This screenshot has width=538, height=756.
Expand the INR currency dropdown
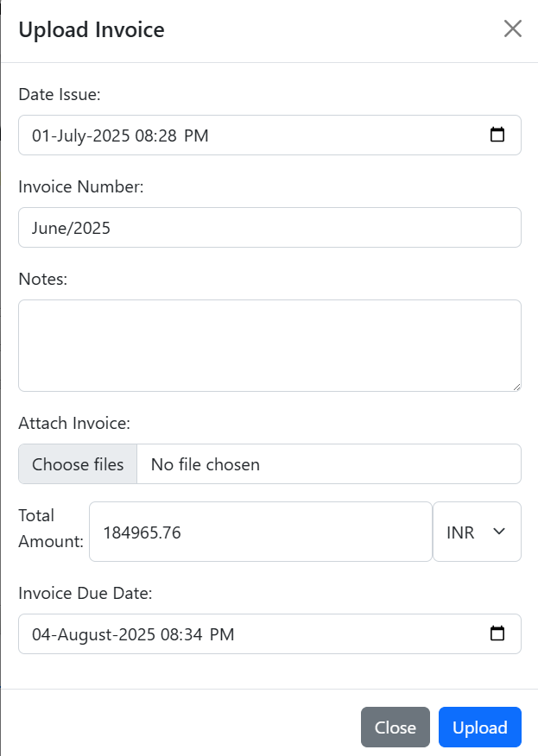pyautogui.click(x=477, y=532)
